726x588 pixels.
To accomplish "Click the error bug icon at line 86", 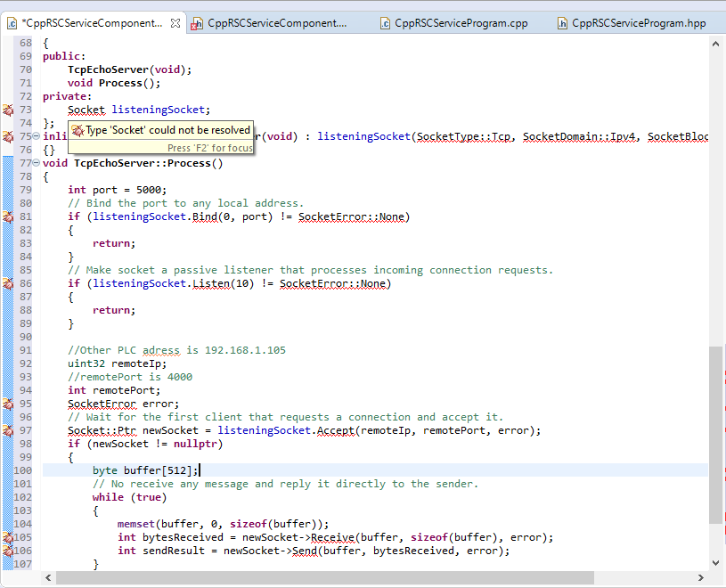I will coord(8,283).
